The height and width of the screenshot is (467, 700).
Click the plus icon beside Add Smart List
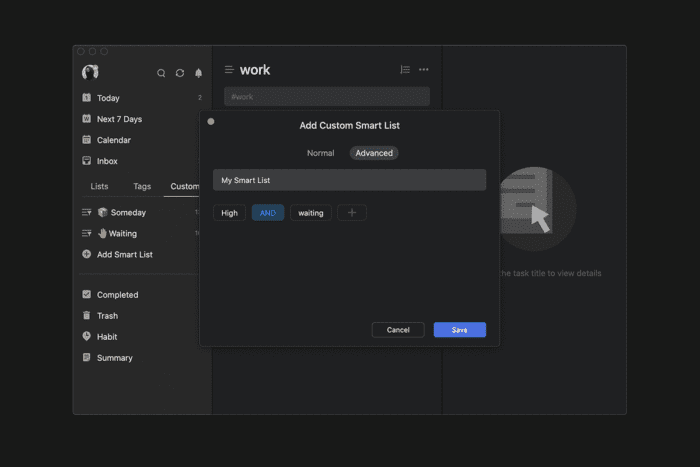click(87, 254)
